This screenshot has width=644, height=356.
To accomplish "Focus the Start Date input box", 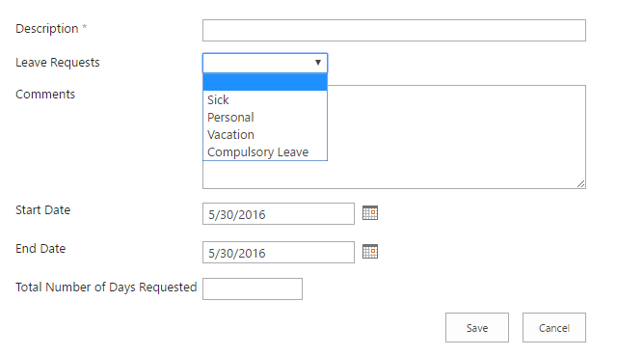I will point(279,214).
